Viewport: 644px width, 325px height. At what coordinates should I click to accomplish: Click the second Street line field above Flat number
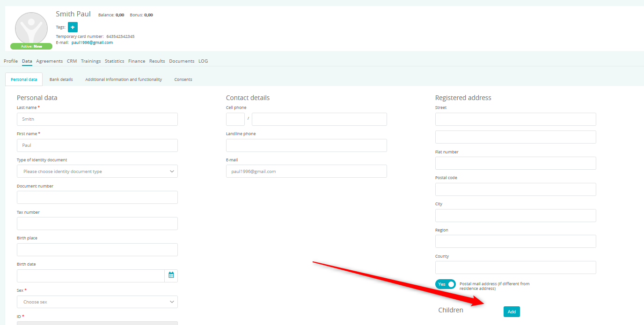tap(516, 137)
